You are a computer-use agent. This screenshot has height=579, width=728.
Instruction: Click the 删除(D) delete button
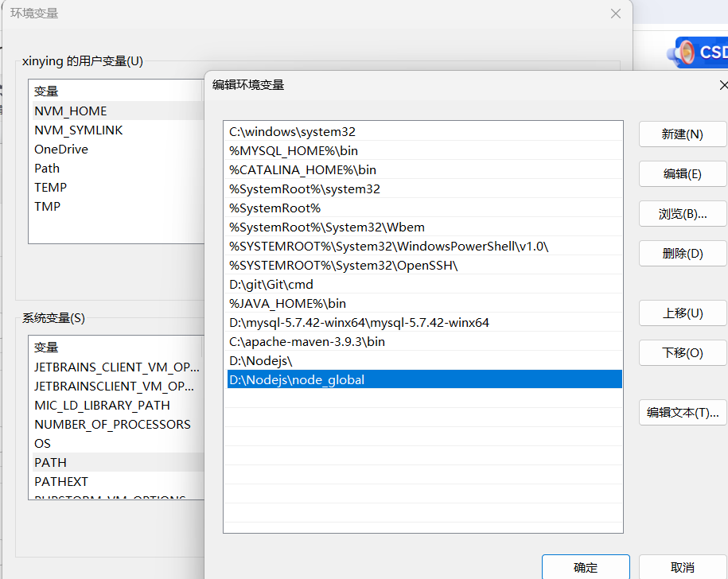pyautogui.click(x=682, y=253)
